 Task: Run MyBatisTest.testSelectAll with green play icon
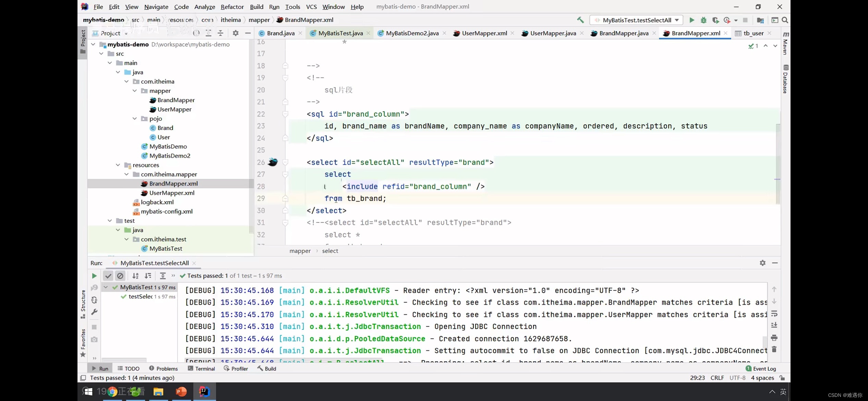pos(692,20)
